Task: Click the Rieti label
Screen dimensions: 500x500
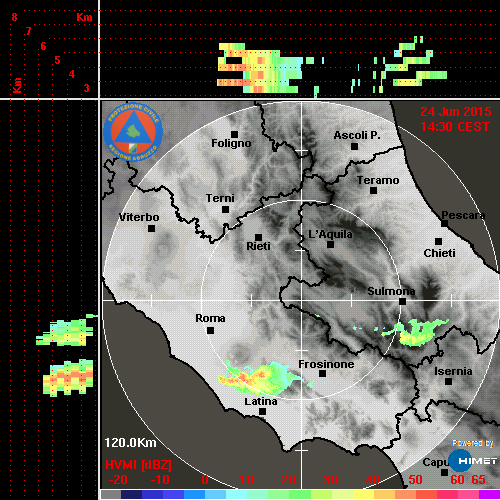Action: [258, 246]
